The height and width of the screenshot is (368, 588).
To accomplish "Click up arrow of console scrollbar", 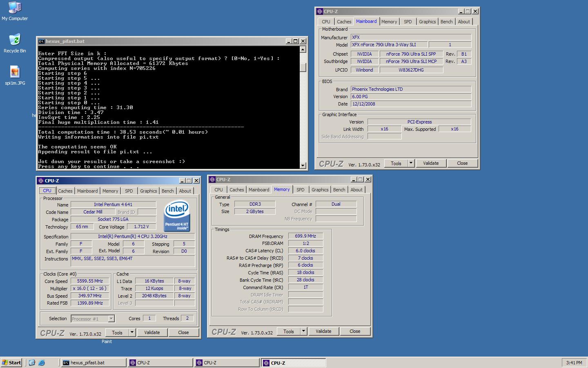I will [x=303, y=49].
